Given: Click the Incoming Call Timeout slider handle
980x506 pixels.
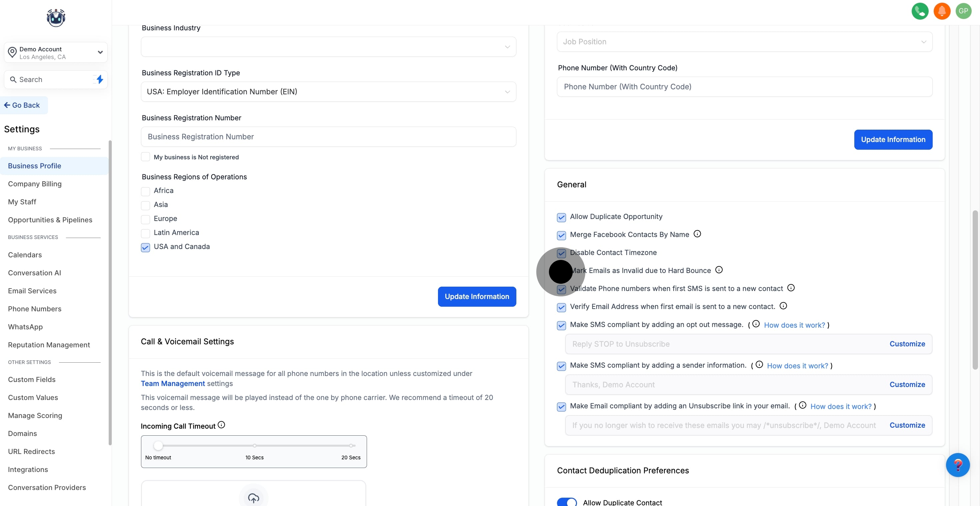Looking at the screenshot, I should [158, 446].
